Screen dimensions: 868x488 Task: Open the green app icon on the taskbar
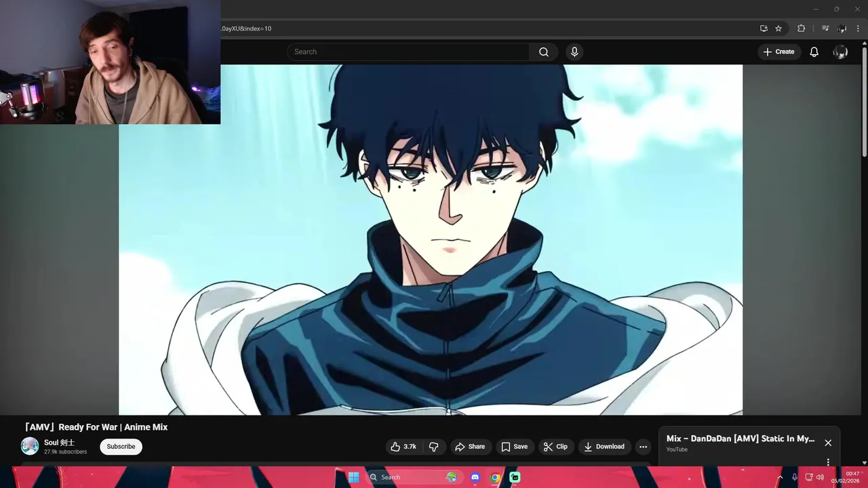pyautogui.click(x=515, y=477)
